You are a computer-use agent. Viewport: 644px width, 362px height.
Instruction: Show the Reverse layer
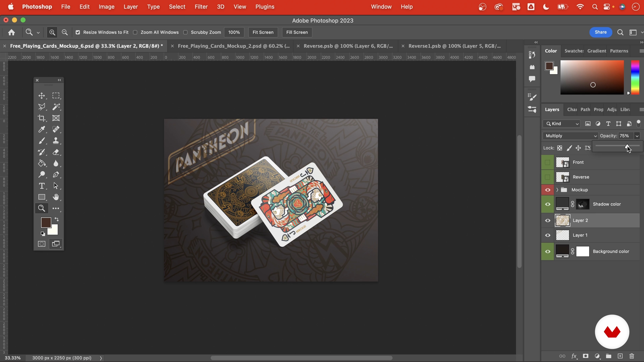pos(548,177)
